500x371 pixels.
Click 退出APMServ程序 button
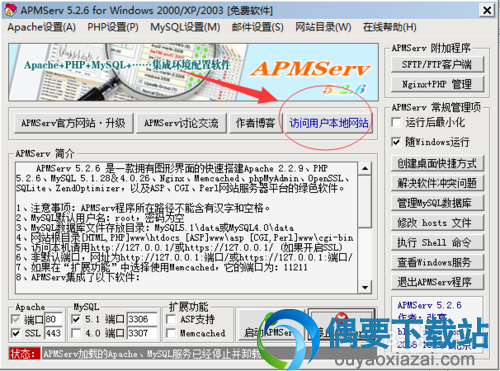click(x=437, y=282)
